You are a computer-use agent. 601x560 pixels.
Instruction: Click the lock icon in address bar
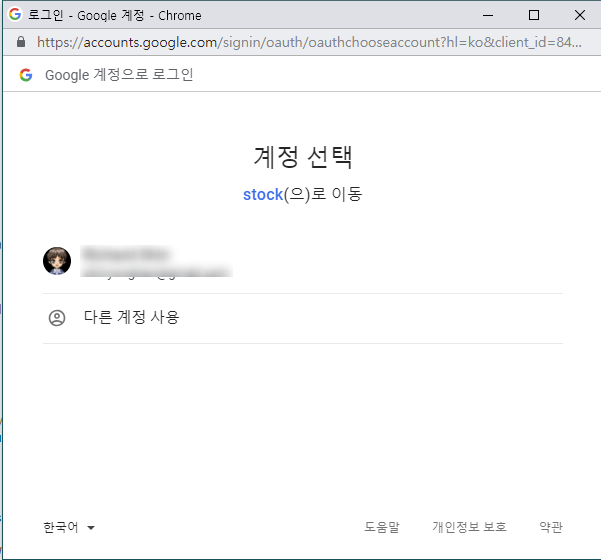[21, 42]
